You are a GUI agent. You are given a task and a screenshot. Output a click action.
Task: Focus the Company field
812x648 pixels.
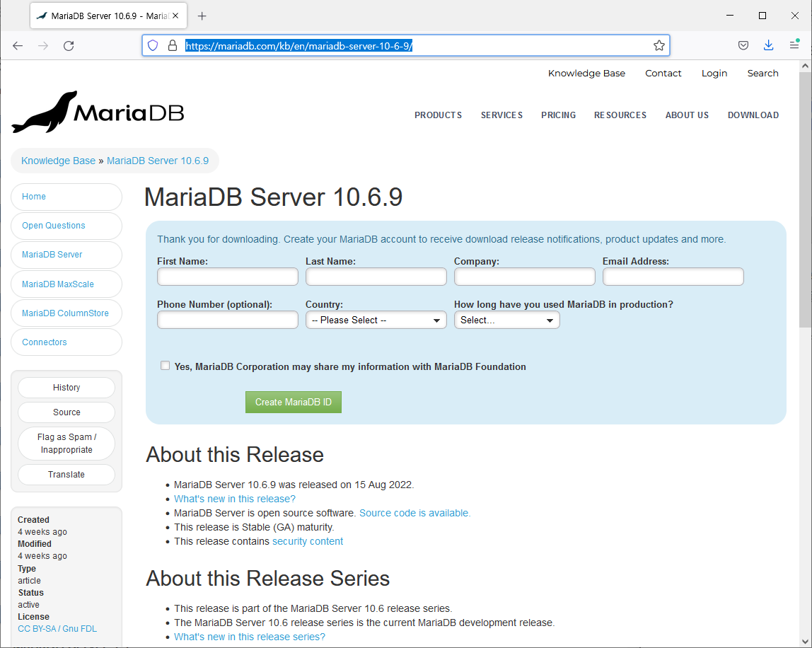coord(525,277)
